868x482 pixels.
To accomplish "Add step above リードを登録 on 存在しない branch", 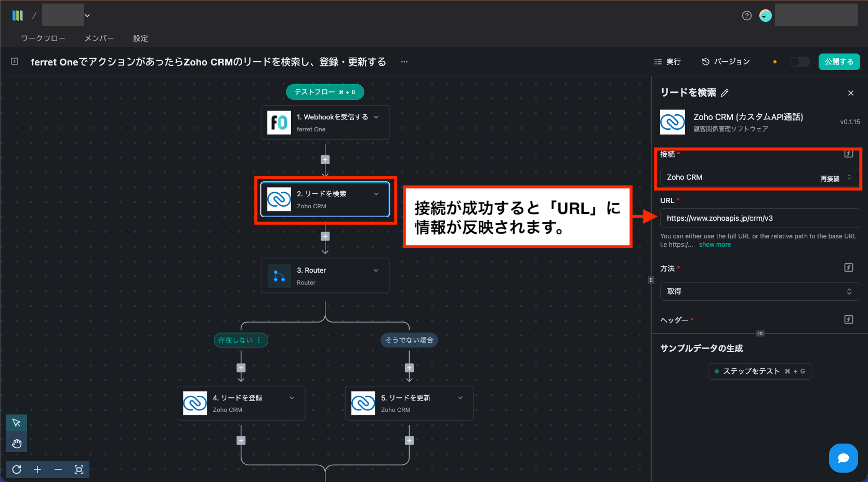I will (241, 368).
